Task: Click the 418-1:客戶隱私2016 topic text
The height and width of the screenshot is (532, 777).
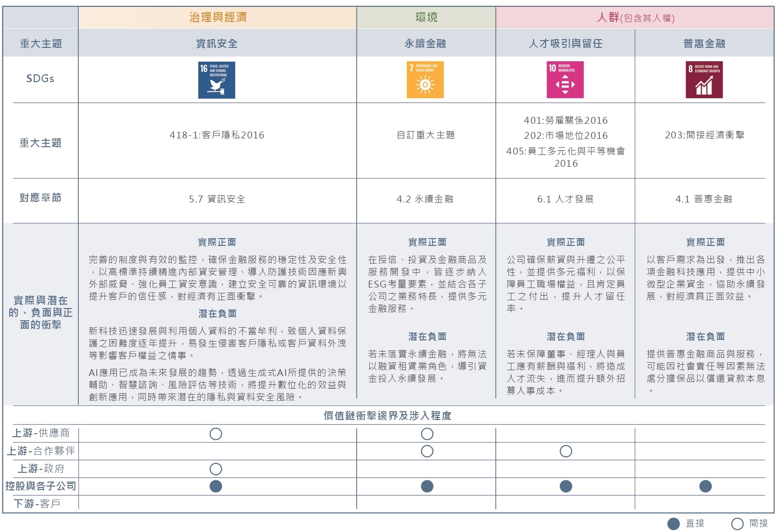Action: (217, 135)
